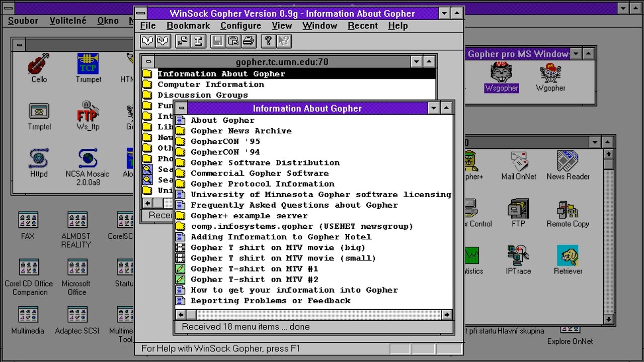
Task: Select Computer Information in gopher.tc.umn.edu window
Action: click(211, 84)
